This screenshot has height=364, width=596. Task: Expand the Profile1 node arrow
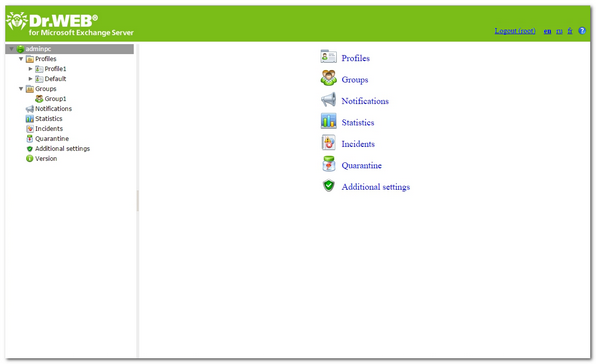point(30,69)
